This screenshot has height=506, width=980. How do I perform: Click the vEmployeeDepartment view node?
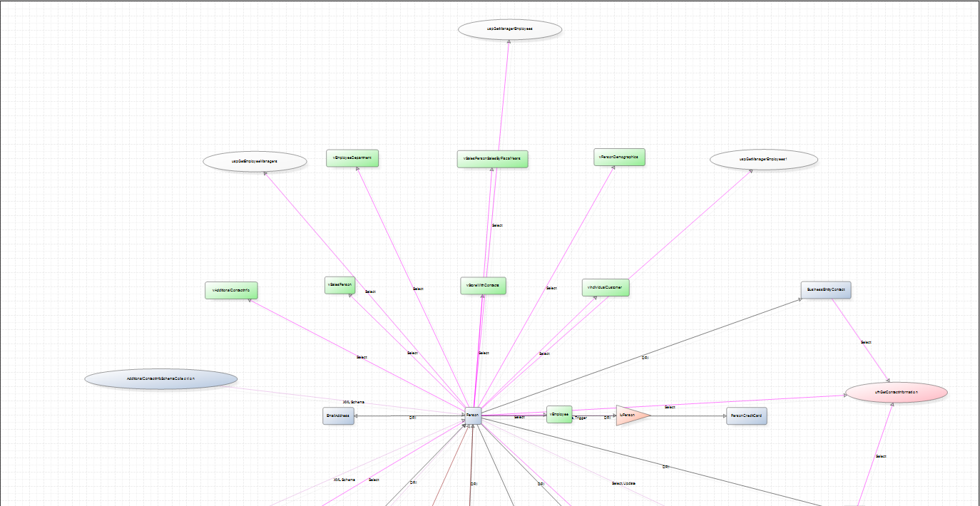pyautogui.click(x=352, y=158)
